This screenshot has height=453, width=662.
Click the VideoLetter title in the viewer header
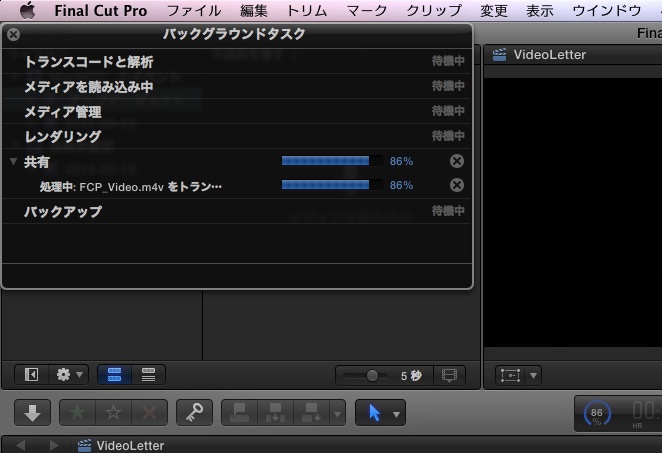(x=550, y=54)
